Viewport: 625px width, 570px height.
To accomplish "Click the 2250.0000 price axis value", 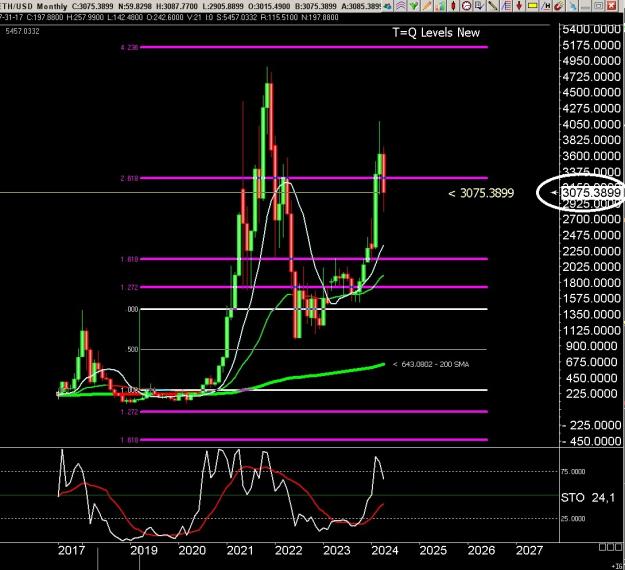I will [592, 251].
